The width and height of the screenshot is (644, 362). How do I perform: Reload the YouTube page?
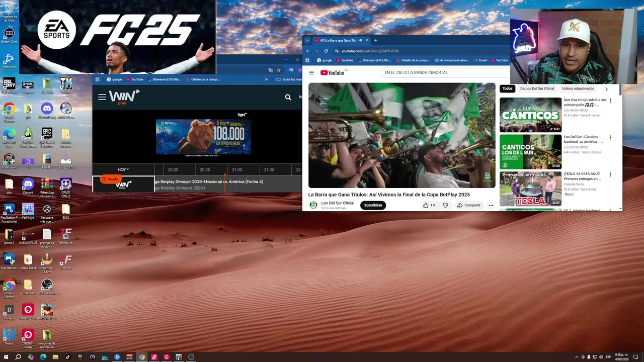326,51
